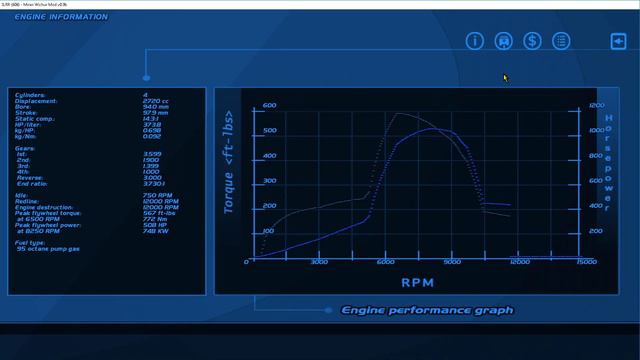Click the 772 Nm torque value

(x=155, y=219)
